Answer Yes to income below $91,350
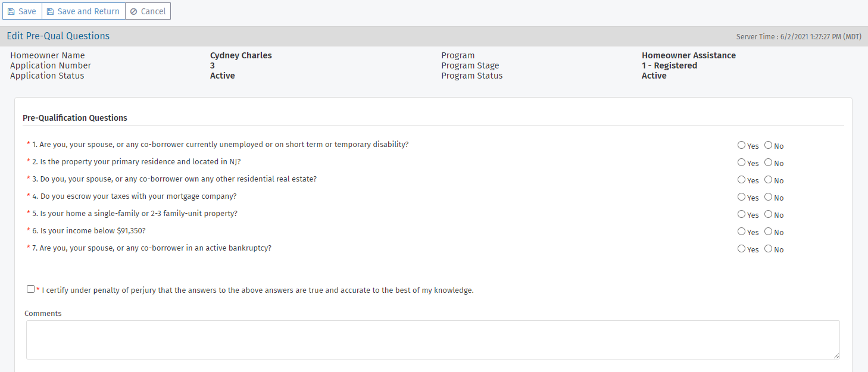The height and width of the screenshot is (372, 868). click(x=741, y=232)
